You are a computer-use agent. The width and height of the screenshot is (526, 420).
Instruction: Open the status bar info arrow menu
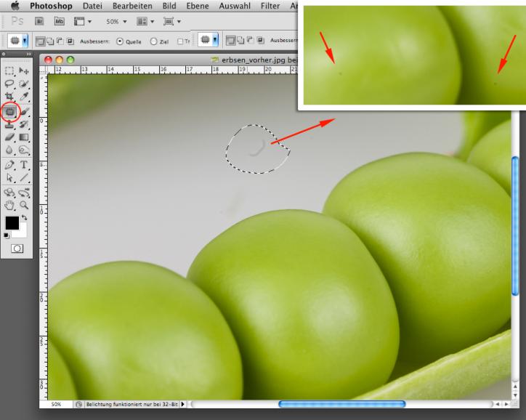click(x=183, y=404)
